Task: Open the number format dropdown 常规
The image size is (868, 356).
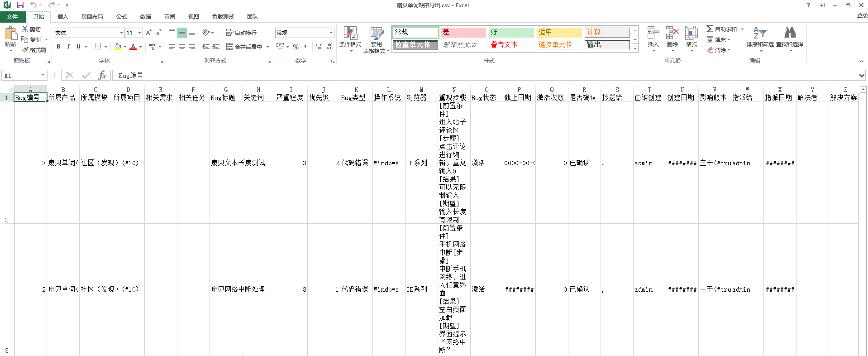Action: coord(331,33)
